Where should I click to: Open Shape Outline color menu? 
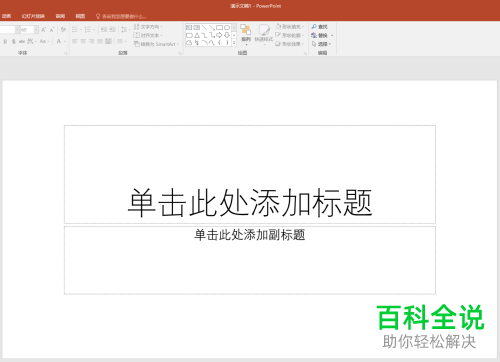[289, 35]
